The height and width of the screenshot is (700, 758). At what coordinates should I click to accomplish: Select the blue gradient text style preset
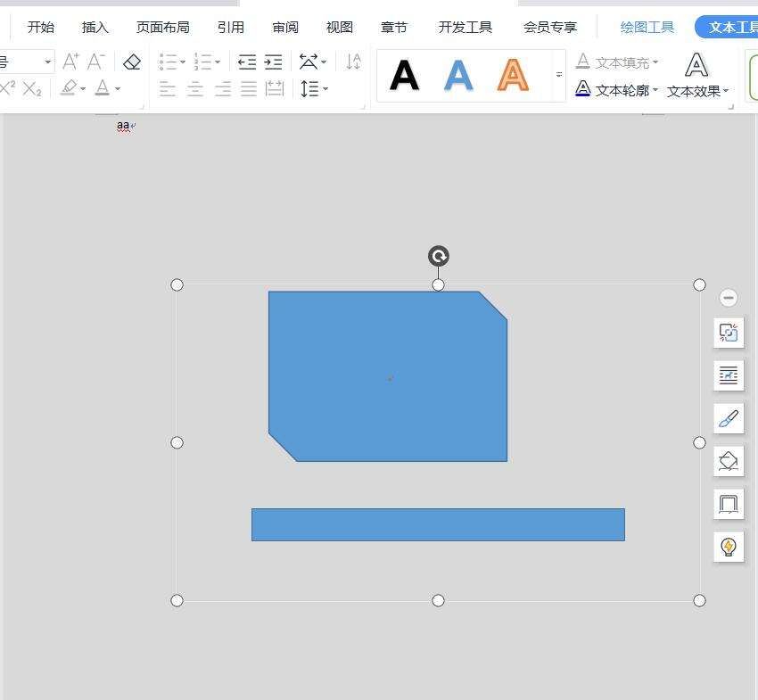(x=458, y=76)
